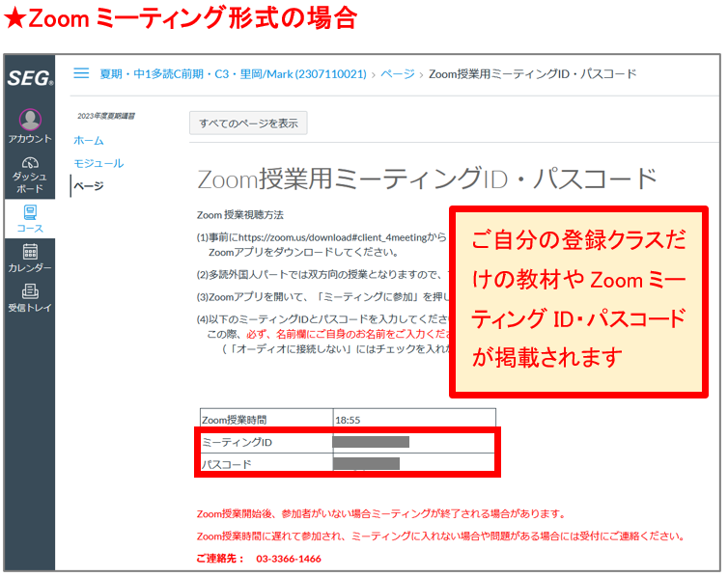Click the contact phone number 03-3366-1466
This screenshot has width=728, height=577.
coord(288,559)
